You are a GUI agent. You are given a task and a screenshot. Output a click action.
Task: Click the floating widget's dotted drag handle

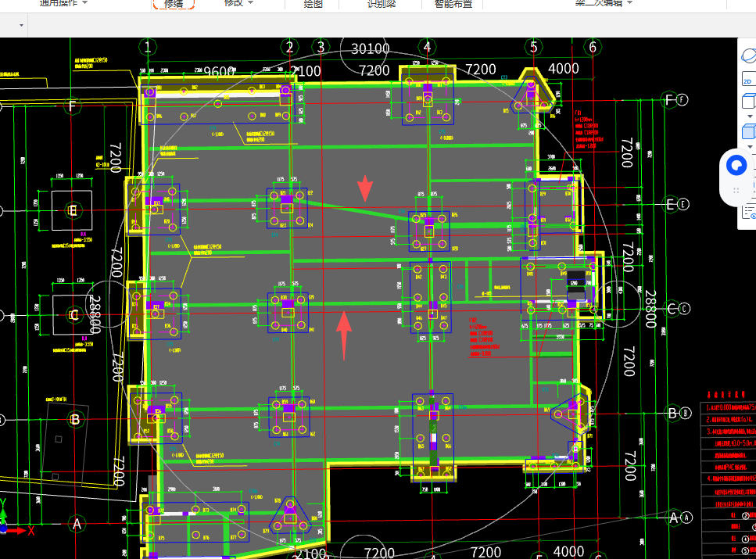click(x=736, y=191)
